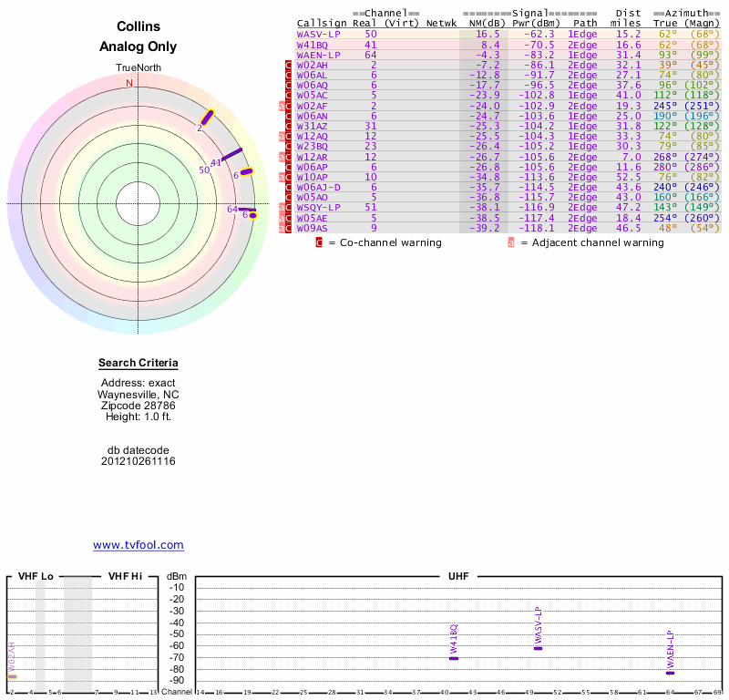Screen dimensions: 729x700
Task: Open the www.tvfool.com link
Action: pyautogui.click(x=139, y=545)
